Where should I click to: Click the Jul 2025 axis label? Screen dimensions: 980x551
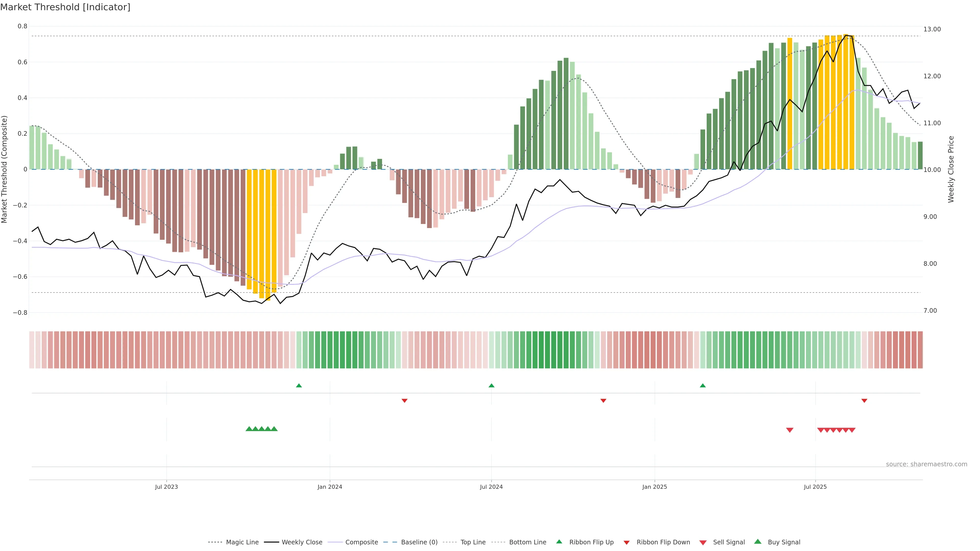[815, 487]
